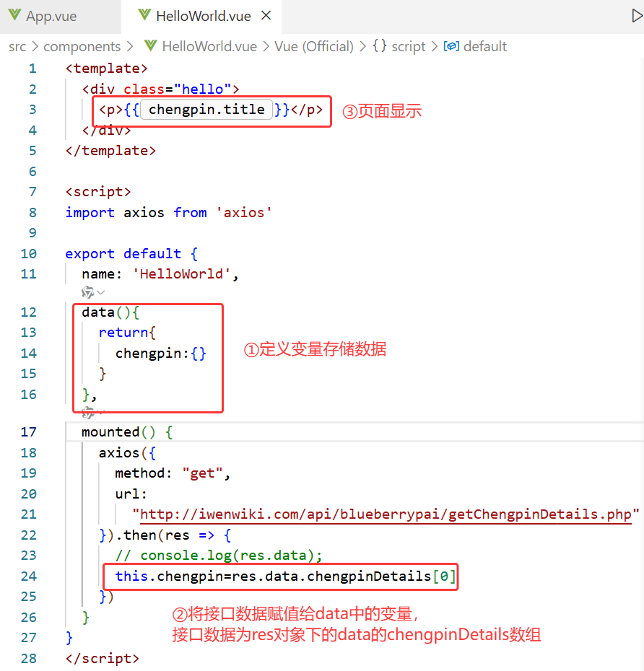Image resolution: width=644 pixels, height=671 pixels.
Task: Click the curly braces icon before script breadcrumb
Action: [x=379, y=45]
